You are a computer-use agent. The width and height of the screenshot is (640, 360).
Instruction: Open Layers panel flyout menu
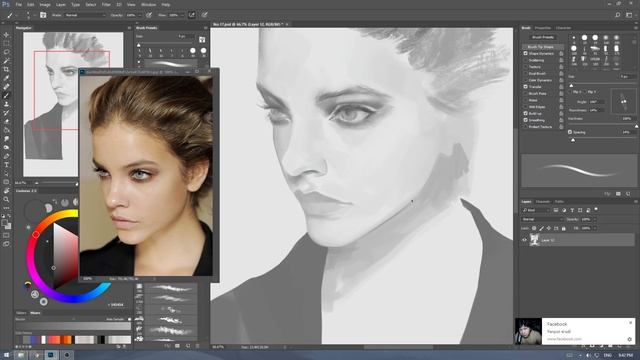[636, 202]
